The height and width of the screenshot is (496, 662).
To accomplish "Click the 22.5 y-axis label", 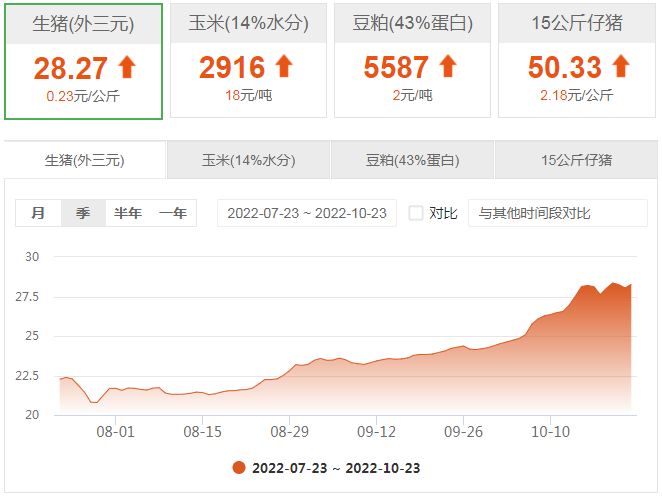I will pyautogui.click(x=27, y=376).
